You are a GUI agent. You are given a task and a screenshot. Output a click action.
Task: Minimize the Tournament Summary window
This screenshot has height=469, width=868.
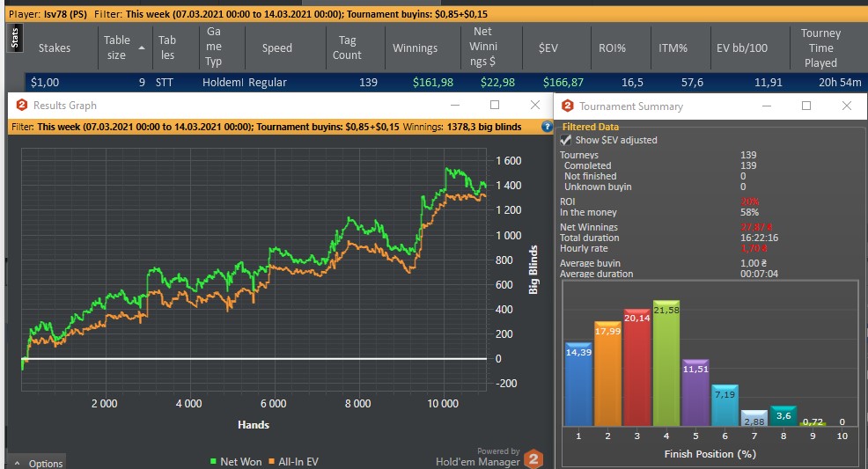pyautogui.click(x=767, y=106)
